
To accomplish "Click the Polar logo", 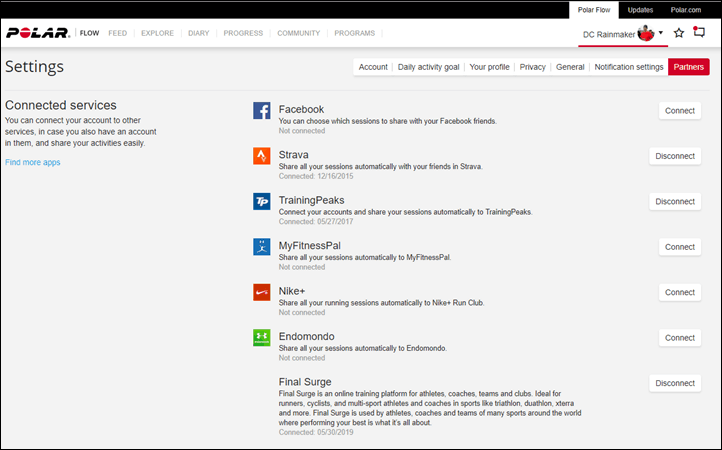I will click(x=38, y=33).
